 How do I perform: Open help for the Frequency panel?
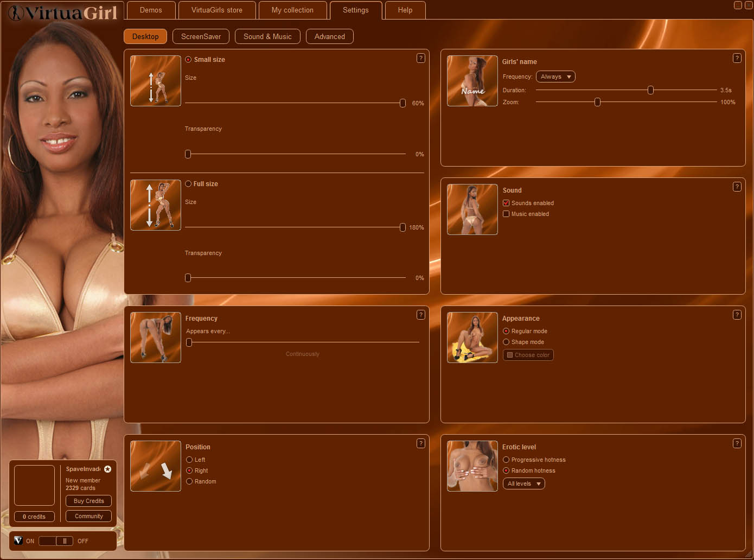[420, 315]
